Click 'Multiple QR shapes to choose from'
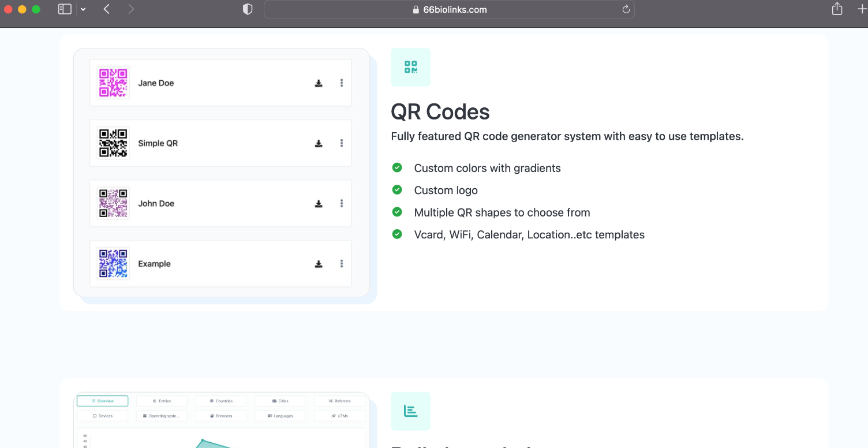The width and height of the screenshot is (868, 448). pos(502,212)
